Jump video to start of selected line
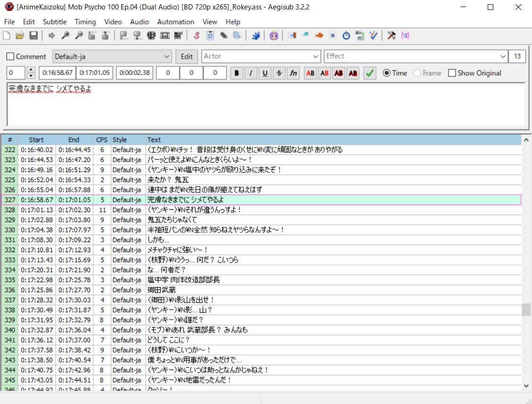This screenshot has width=532, height=404. (x=91, y=35)
